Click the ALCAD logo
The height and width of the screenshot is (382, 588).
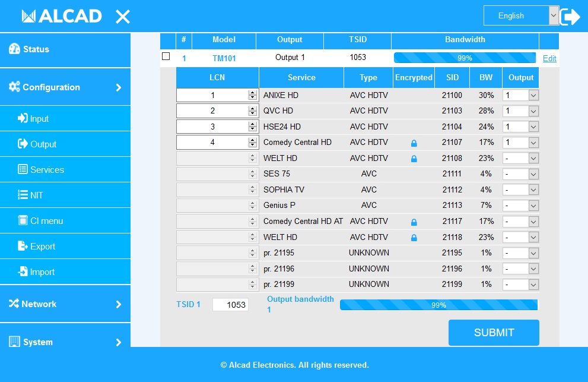[62, 16]
